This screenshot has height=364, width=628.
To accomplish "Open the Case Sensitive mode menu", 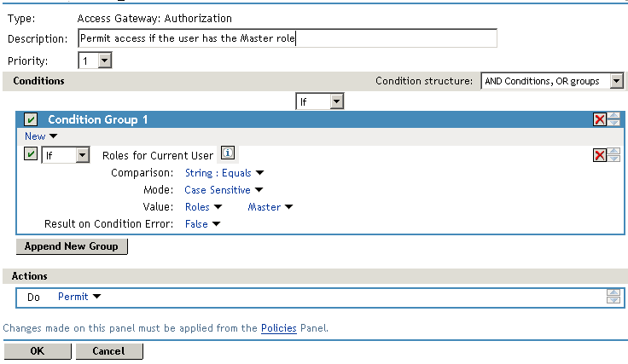I will click(x=224, y=190).
